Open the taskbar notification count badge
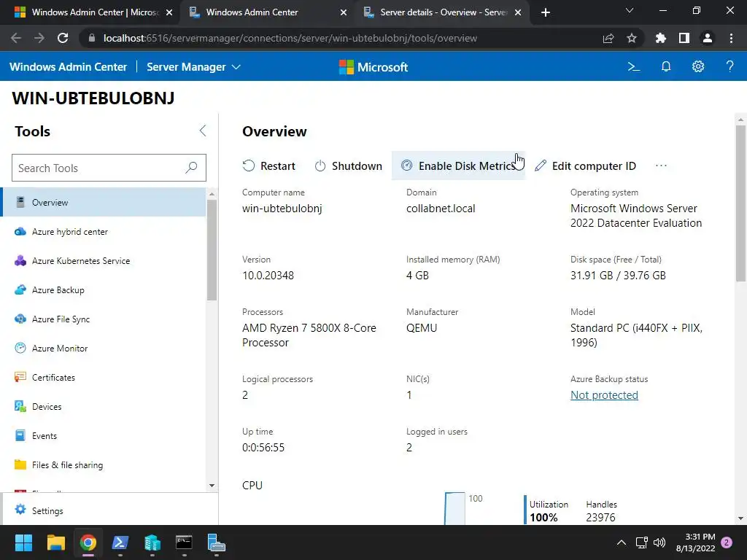Viewport: 747px width, 560px height. click(727, 542)
